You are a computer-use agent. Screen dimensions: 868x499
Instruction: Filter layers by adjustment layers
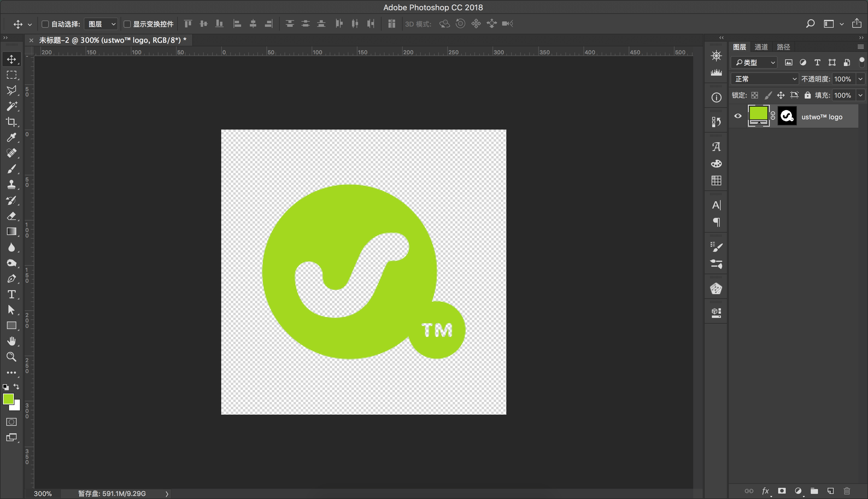pos(803,62)
